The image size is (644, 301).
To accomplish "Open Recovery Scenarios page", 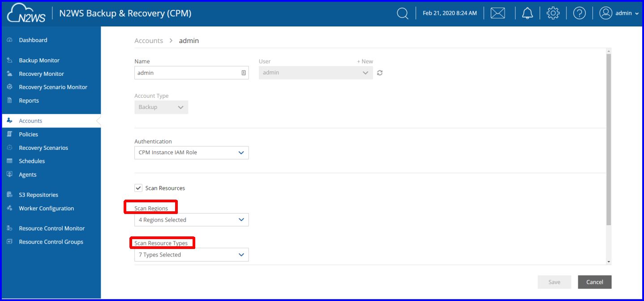I will tap(43, 148).
